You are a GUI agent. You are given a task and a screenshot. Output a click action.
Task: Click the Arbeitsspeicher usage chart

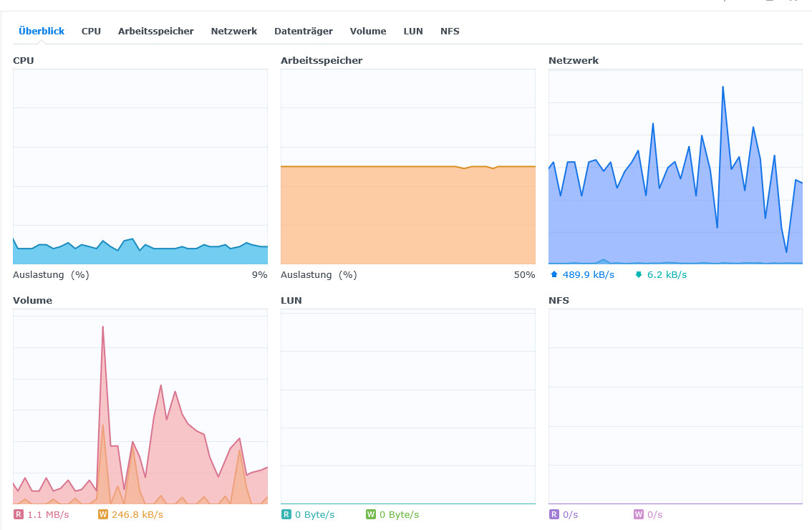click(x=408, y=166)
